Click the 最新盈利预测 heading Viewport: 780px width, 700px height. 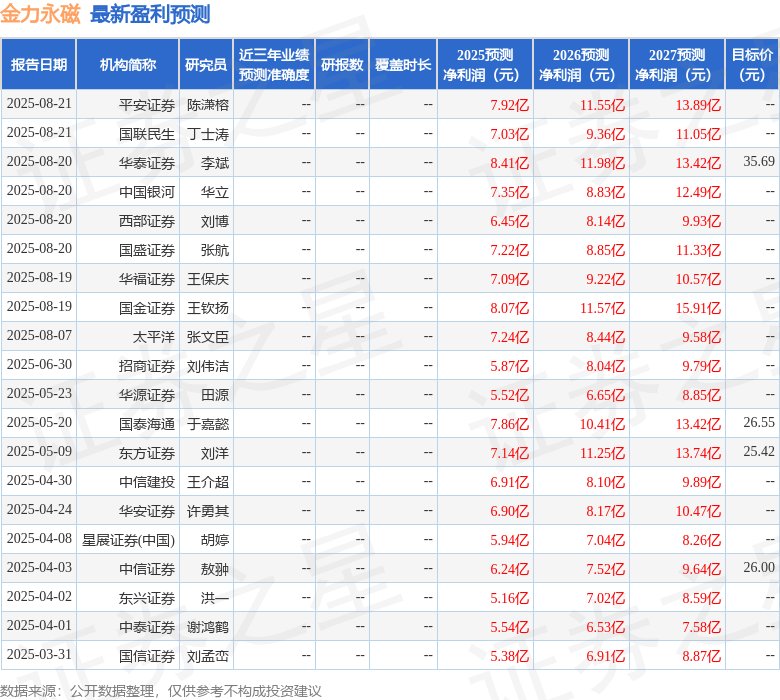[150, 14]
